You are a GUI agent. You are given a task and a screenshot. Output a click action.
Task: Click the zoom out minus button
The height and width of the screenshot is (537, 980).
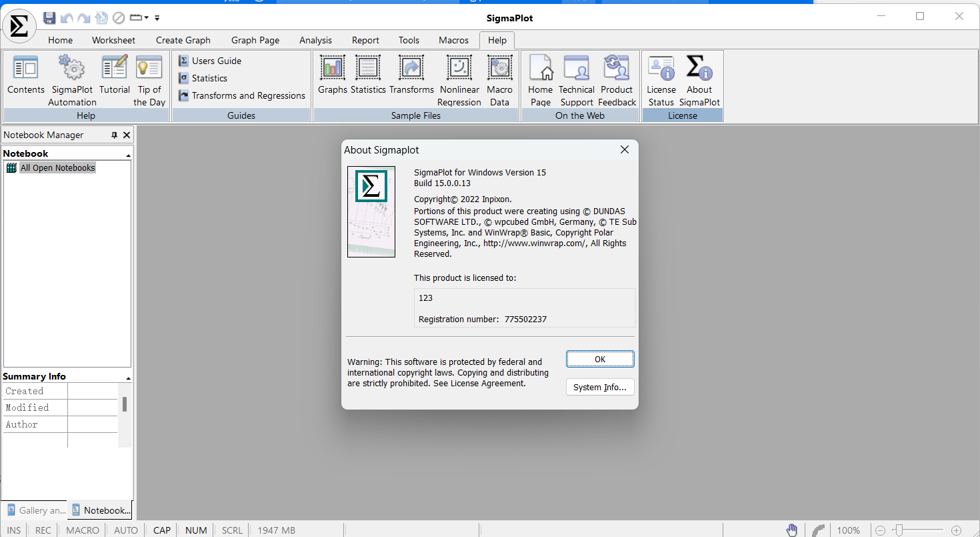point(880,530)
